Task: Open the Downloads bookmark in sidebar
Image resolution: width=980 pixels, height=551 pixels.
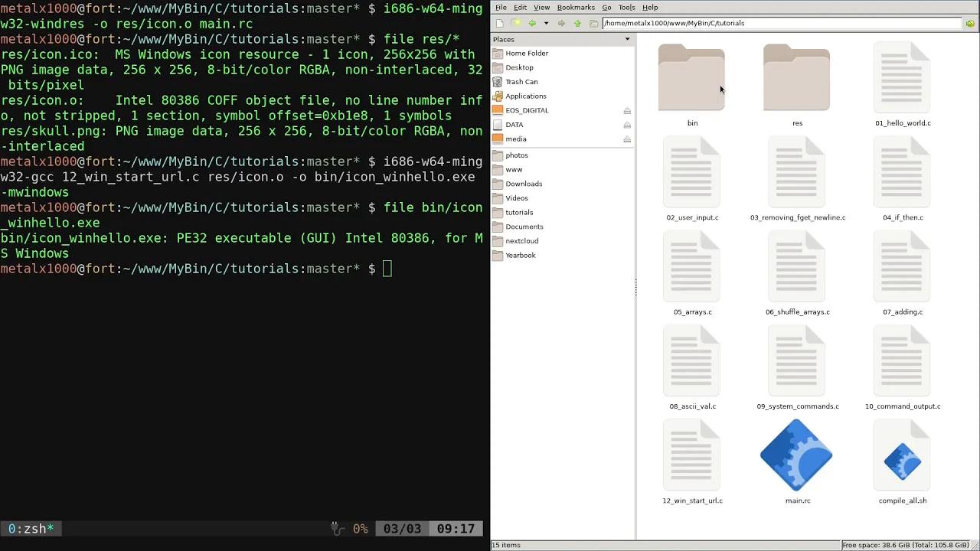Action: coord(524,184)
